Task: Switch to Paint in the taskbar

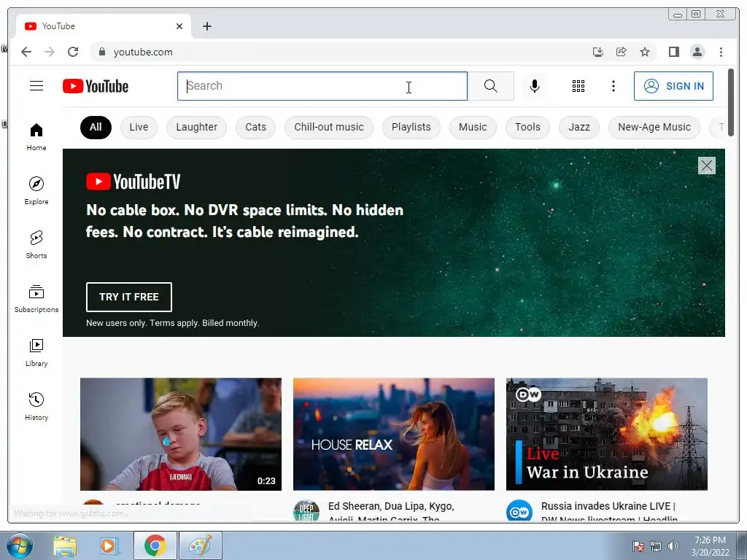Action: [200, 545]
